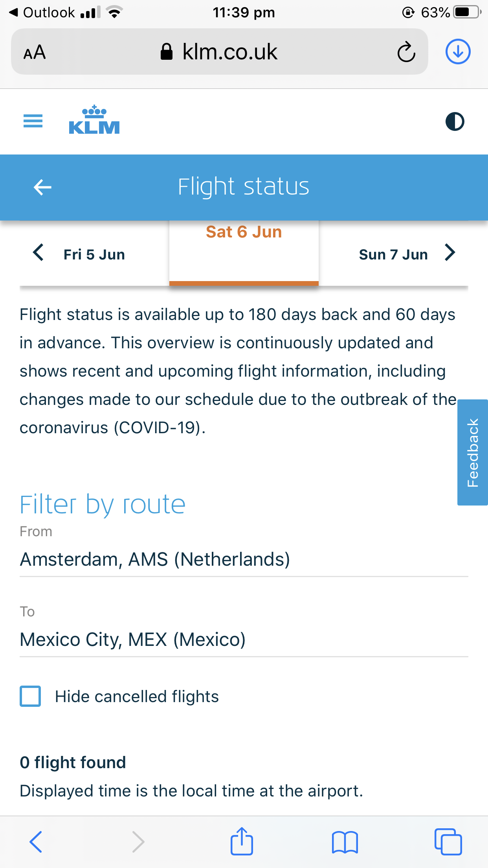
Task: Open Safari downloads icon
Action: [x=458, y=51]
